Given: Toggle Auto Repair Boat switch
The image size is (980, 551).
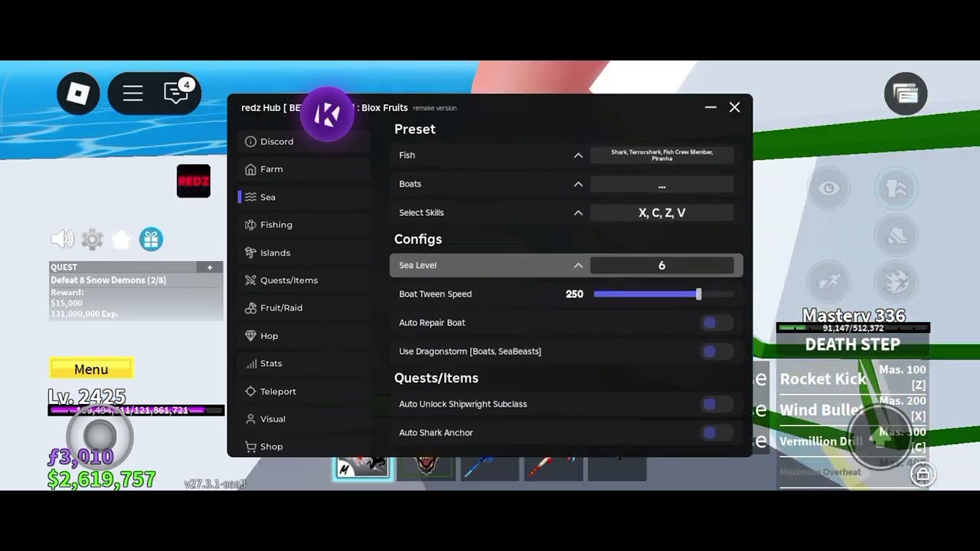Looking at the screenshot, I should point(717,323).
